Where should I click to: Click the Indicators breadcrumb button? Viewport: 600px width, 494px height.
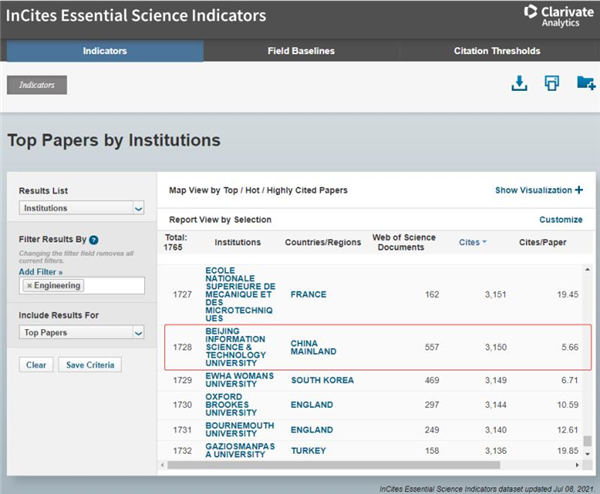[37, 85]
